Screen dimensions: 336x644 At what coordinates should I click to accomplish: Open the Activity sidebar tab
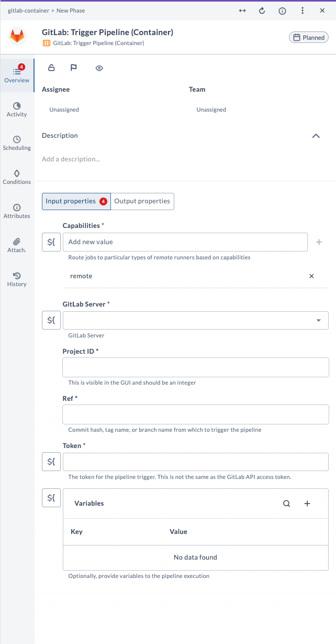[x=17, y=110]
